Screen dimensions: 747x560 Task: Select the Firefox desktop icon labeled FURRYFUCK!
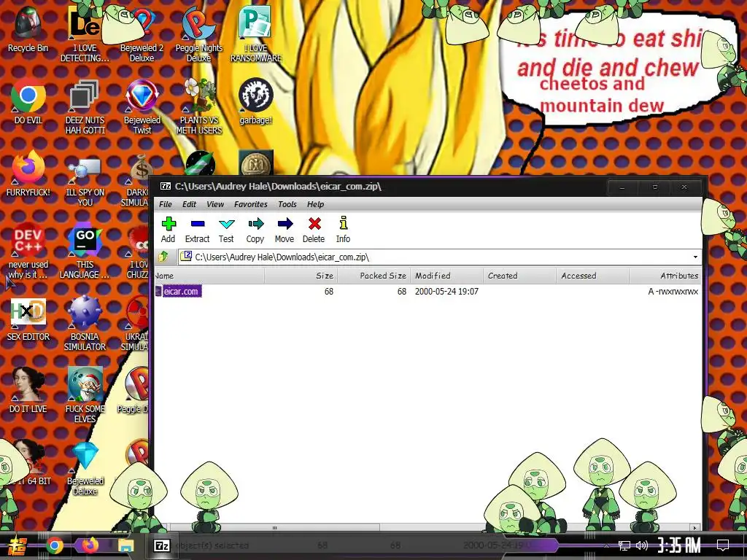click(28, 174)
